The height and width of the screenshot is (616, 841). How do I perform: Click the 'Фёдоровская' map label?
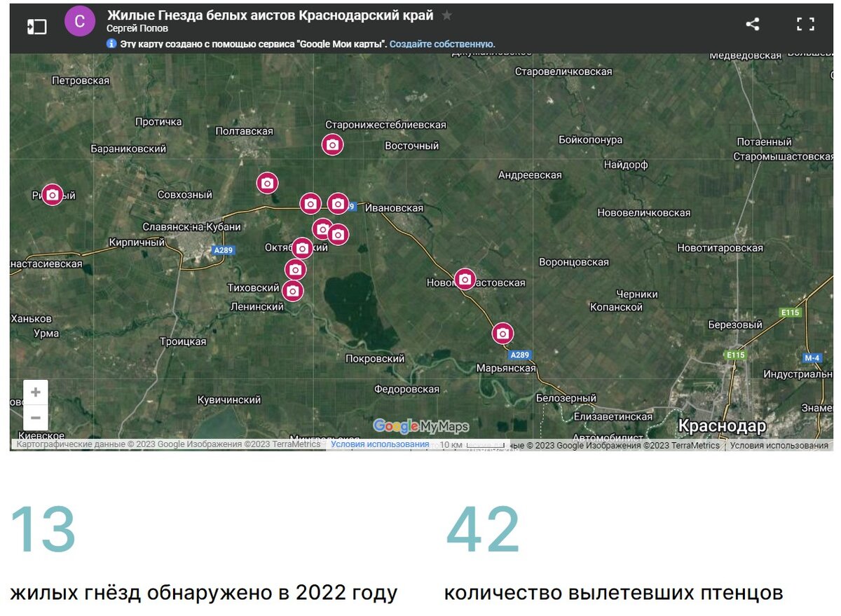(x=406, y=389)
